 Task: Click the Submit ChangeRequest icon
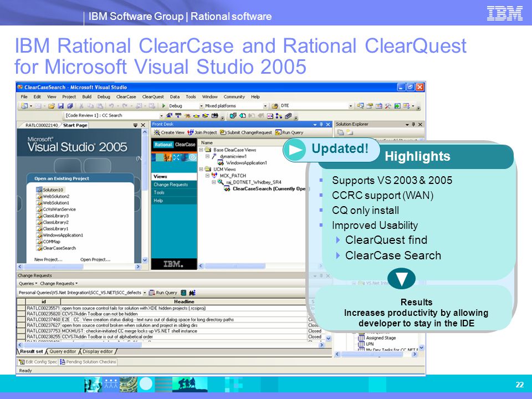(223, 132)
